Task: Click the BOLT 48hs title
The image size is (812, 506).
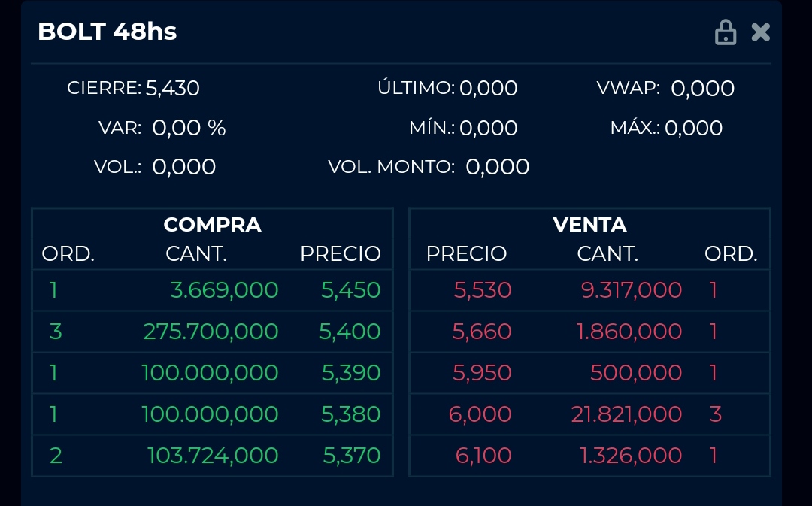Action: [x=108, y=32]
